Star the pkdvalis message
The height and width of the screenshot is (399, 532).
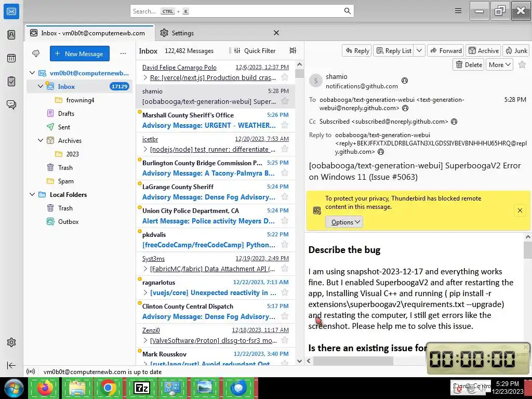pos(285,244)
